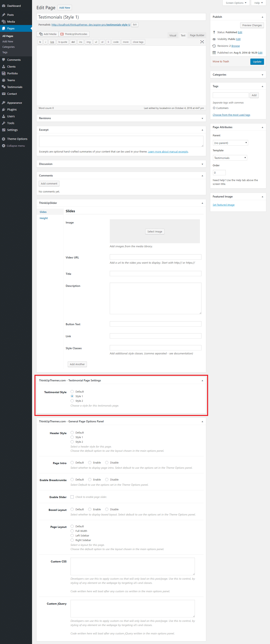Choose Left Sidebar page layout option
The height and width of the screenshot is (644, 270).
[x=72, y=535]
